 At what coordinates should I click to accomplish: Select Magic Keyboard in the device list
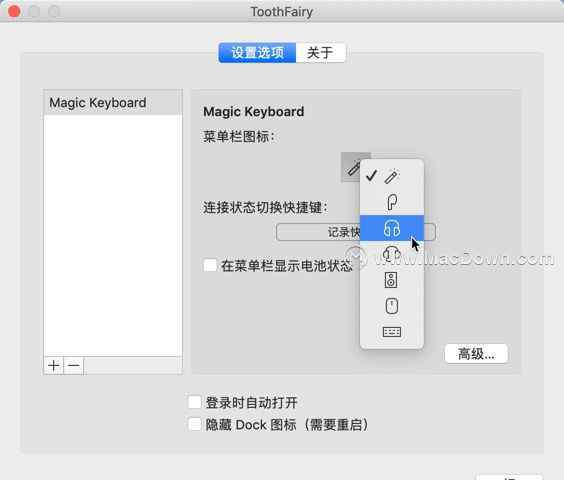113,103
